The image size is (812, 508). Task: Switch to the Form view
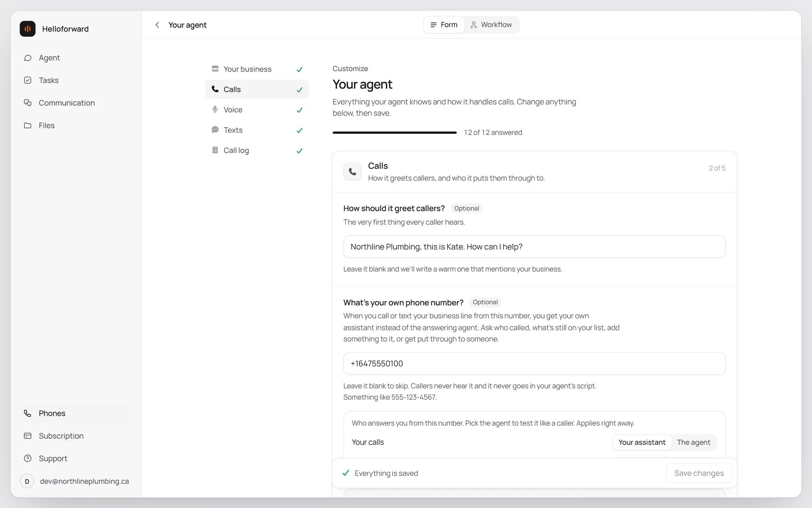coord(444,25)
